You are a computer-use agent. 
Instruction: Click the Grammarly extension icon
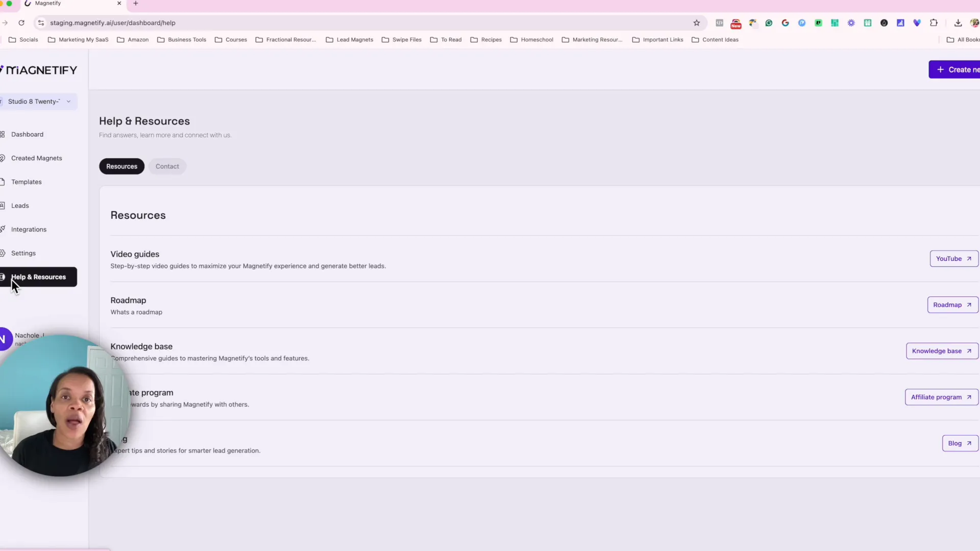pos(769,23)
